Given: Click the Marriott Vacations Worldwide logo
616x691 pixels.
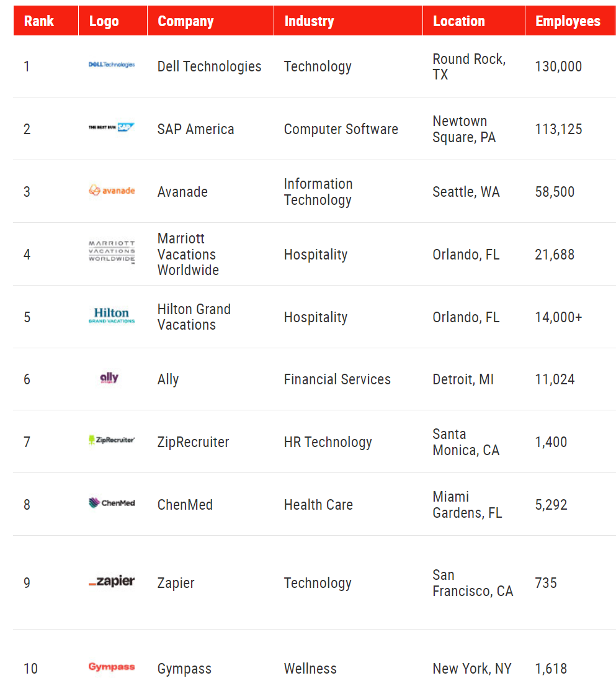Looking at the screenshot, I should point(112,252).
